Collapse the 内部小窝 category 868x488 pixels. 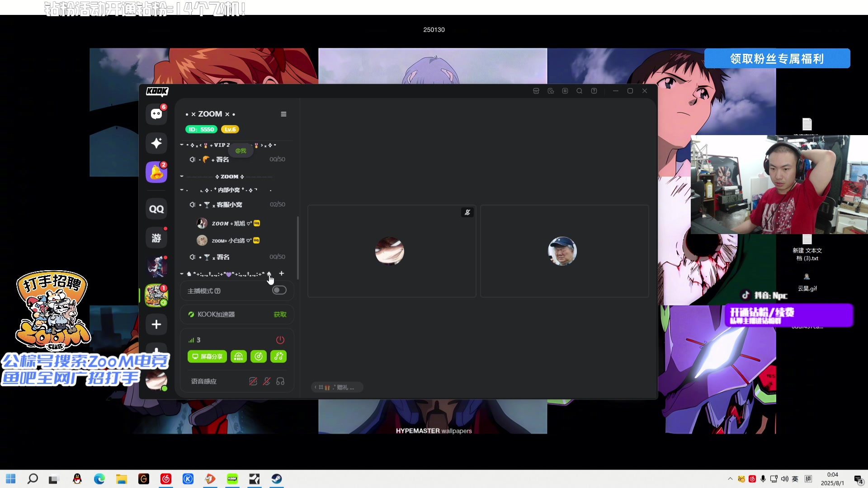tap(182, 190)
